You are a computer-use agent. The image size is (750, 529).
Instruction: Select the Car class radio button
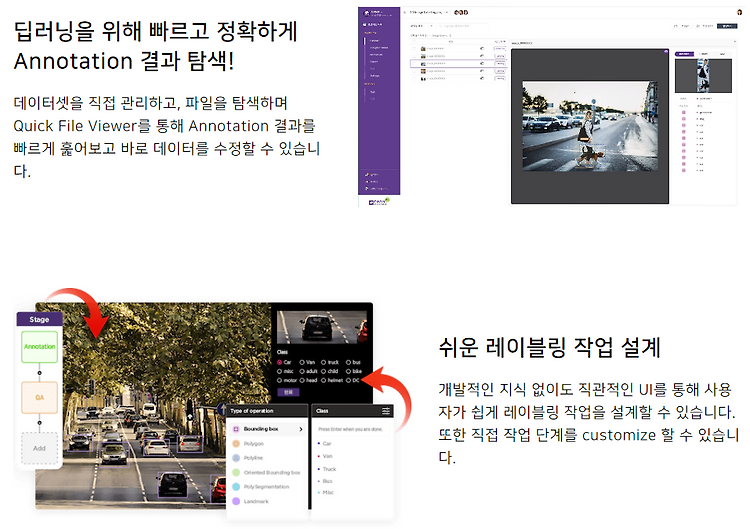[x=280, y=363]
